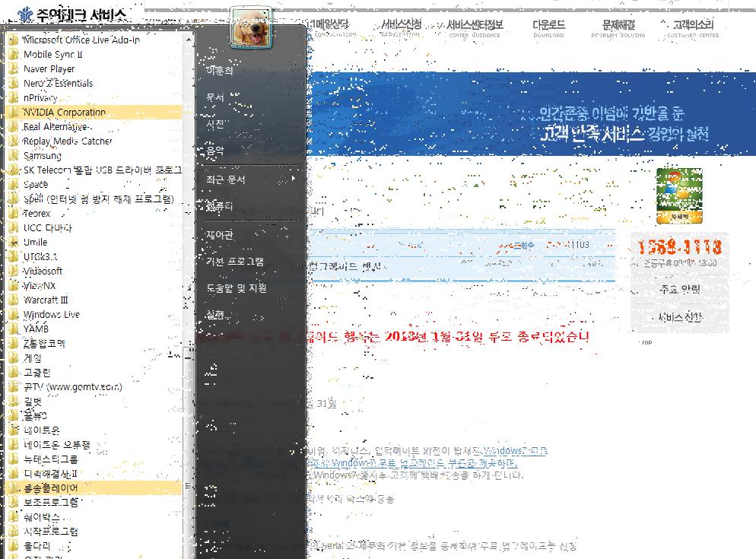Click the small TOP link
This screenshot has height=559, width=756.
coord(646,342)
